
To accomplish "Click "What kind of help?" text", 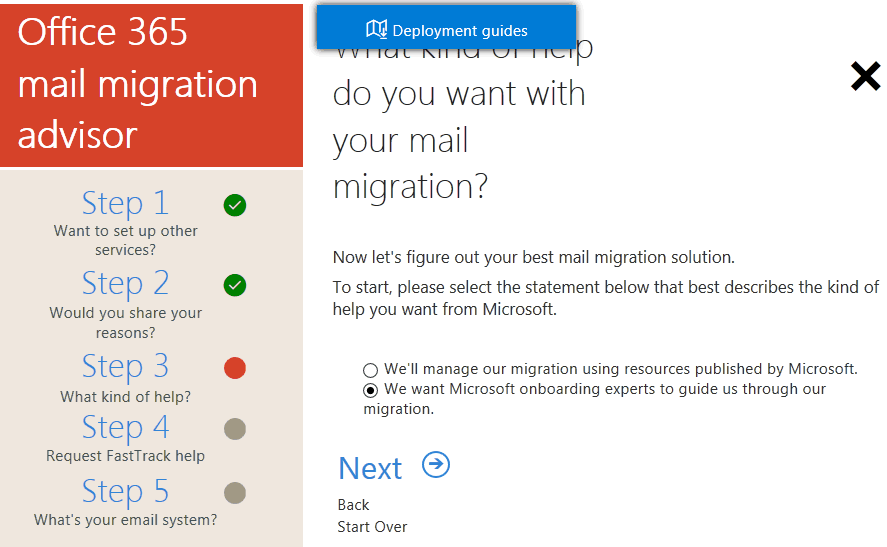I will coord(125,397).
